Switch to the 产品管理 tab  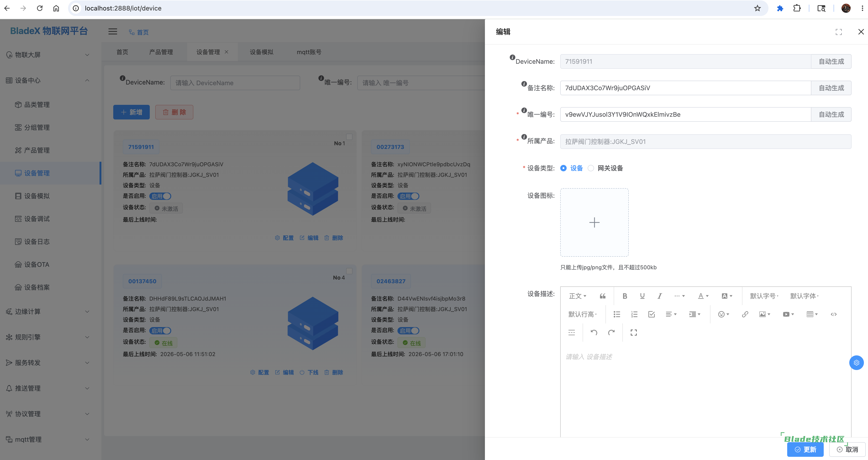pyautogui.click(x=161, y=52)
